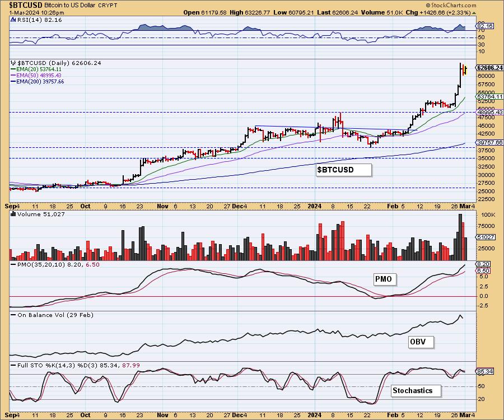Click the Nov label on upper date axis

[162, 206]
